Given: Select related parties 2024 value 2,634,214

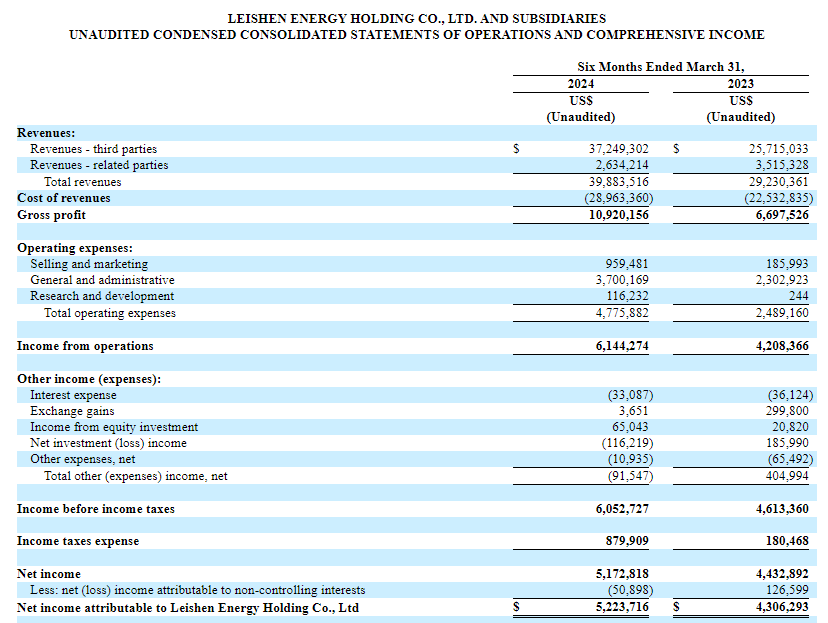Looking at the screenshot, I should click(622, 165).
